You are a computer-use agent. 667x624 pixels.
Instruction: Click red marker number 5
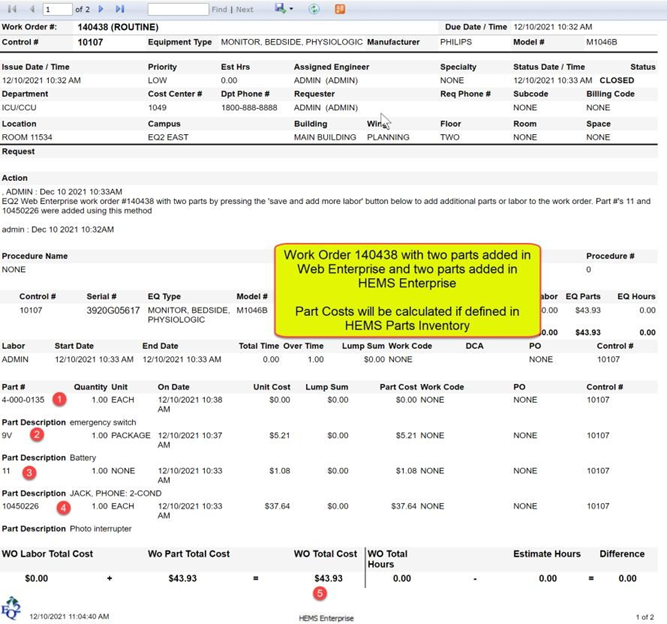point(319,592)
